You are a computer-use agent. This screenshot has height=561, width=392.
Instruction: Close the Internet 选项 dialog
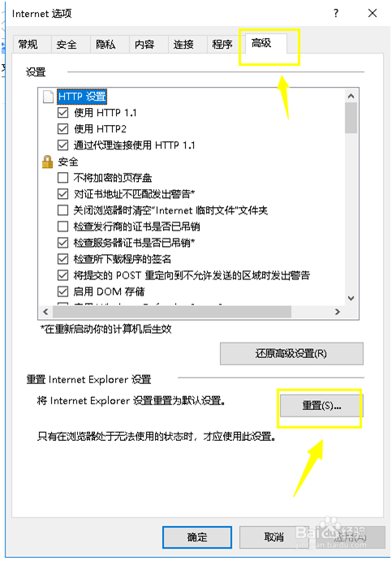pos(373,13)
